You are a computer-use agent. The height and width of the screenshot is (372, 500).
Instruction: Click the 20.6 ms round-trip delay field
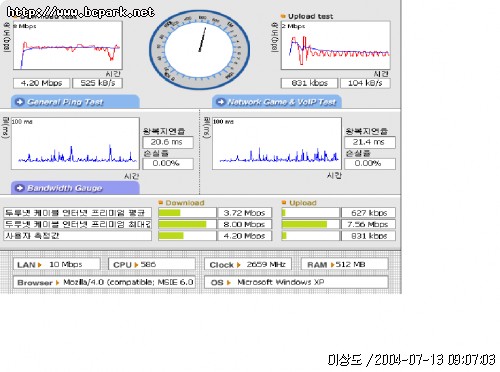coord(168,142)
